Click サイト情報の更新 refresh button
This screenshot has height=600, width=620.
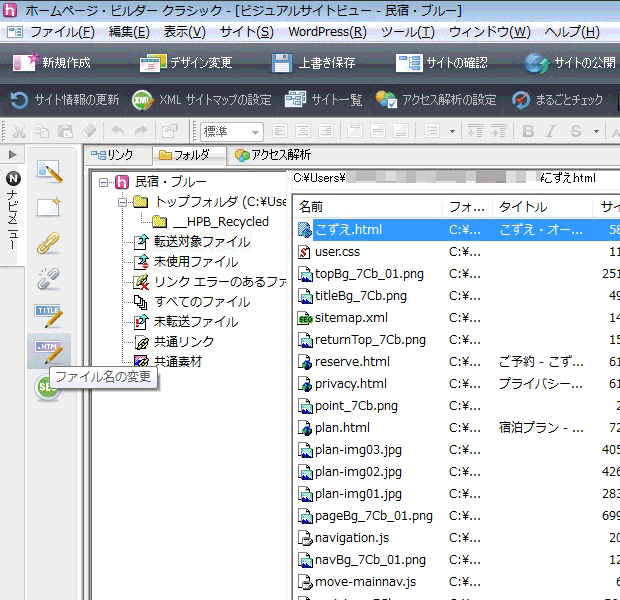[x=65, y=100]
